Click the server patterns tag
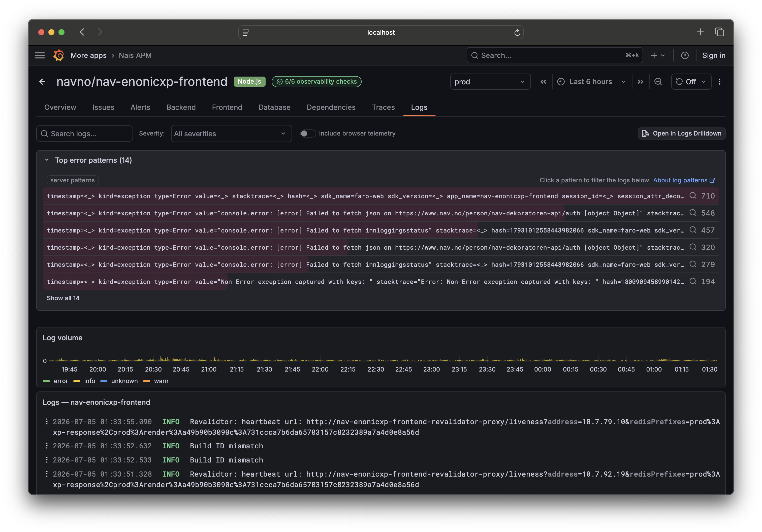Viewport: 762px width, 532px height. pyautogui.click(x=72, y=180)
